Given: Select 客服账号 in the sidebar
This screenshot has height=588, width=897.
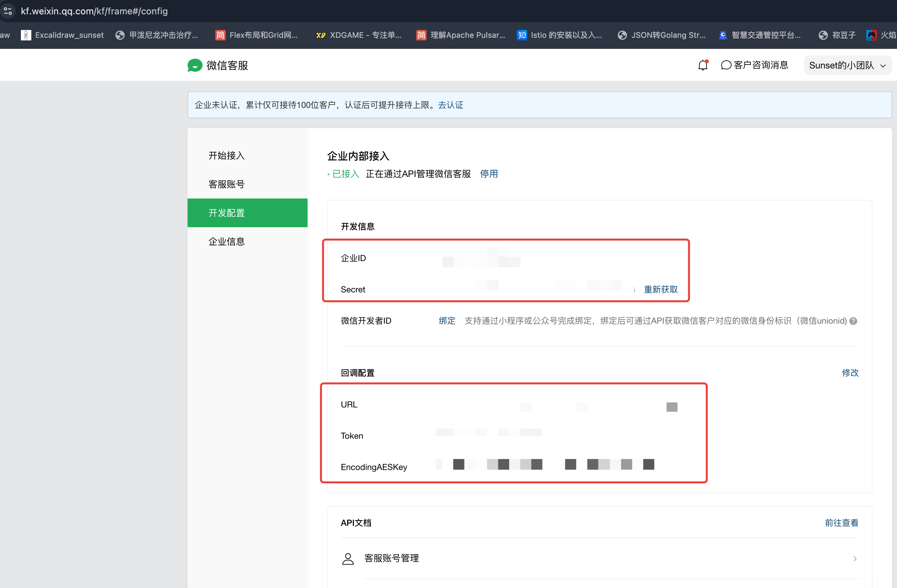Looking at the screenshot, I should point(226,184).
